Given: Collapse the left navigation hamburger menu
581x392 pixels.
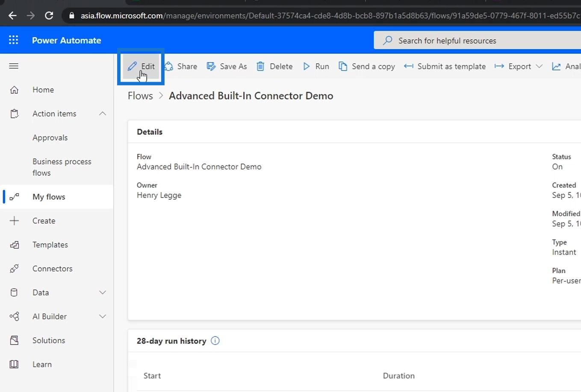Looking at the screenshot, I should click(14, 66).
